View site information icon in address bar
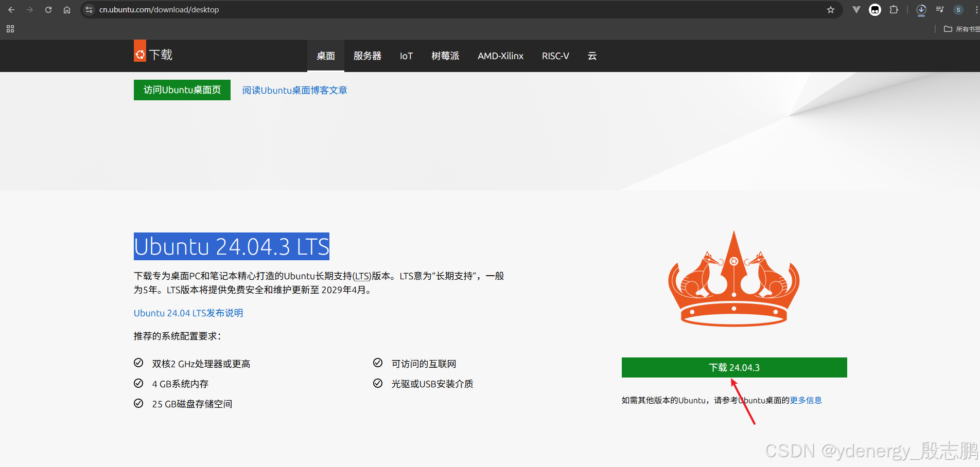Screen dimensions: 980x467 [x=89, y=10]
